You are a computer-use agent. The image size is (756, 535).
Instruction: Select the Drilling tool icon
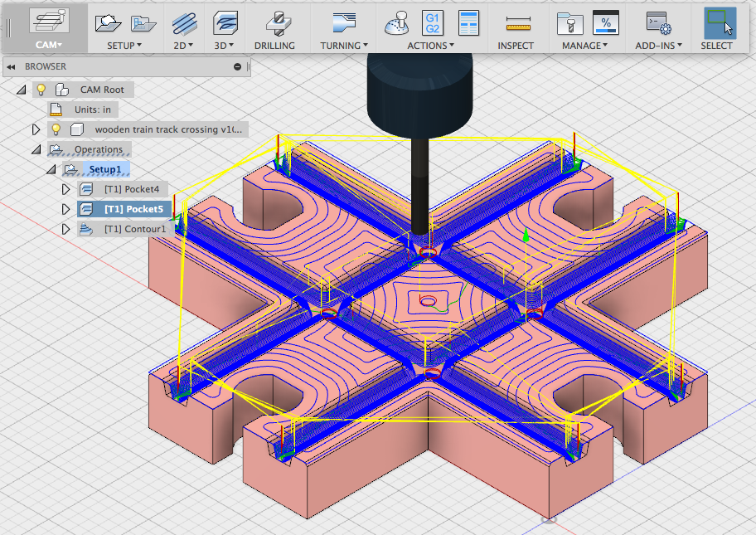[x=279, y=23]
